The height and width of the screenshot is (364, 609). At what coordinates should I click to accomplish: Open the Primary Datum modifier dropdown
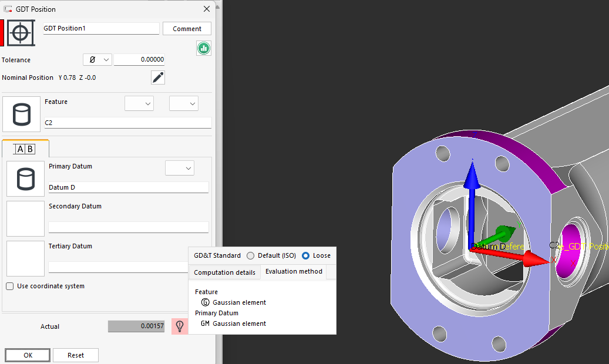click(180, 168)
